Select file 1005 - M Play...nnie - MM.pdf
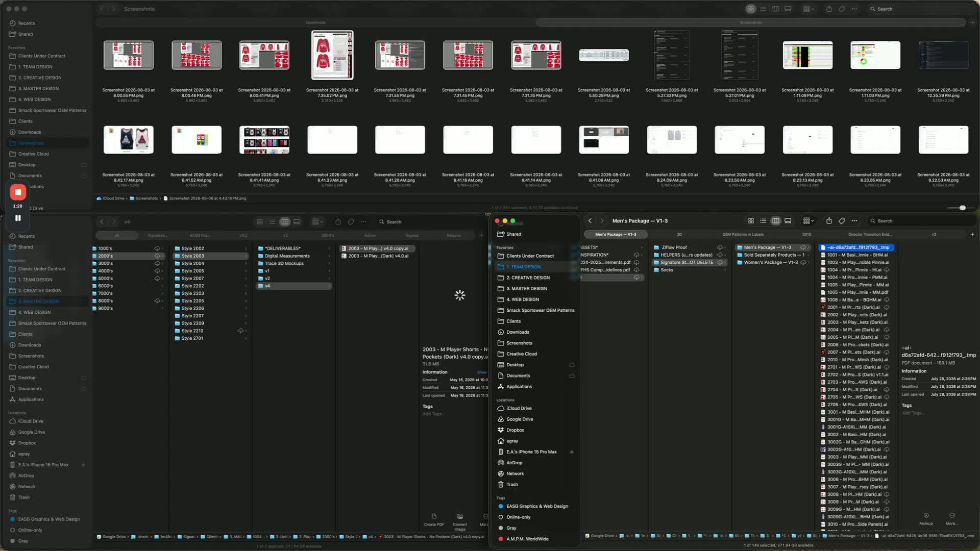 click(x=857, y=292)
